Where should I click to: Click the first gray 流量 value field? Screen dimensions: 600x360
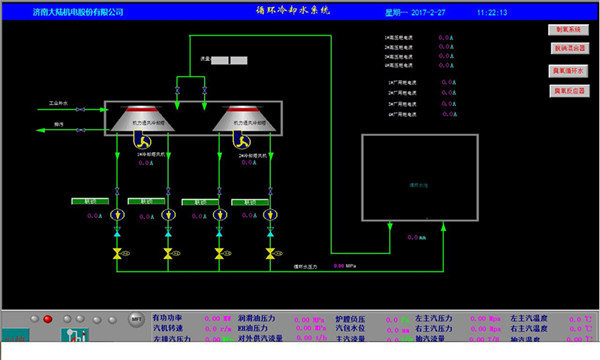(220, 60)
